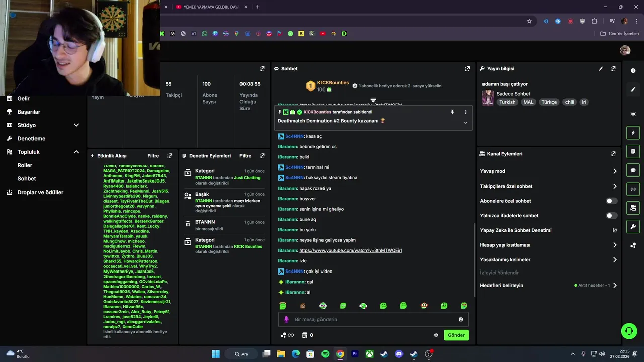Screen dimensions: 644x362
Task: Expand Hesap yaşı kısıtlaması options
Action: pos(615,245)
